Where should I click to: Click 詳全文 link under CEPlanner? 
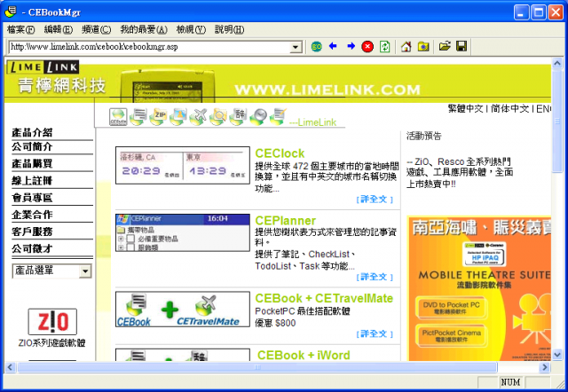pos(375,278)
